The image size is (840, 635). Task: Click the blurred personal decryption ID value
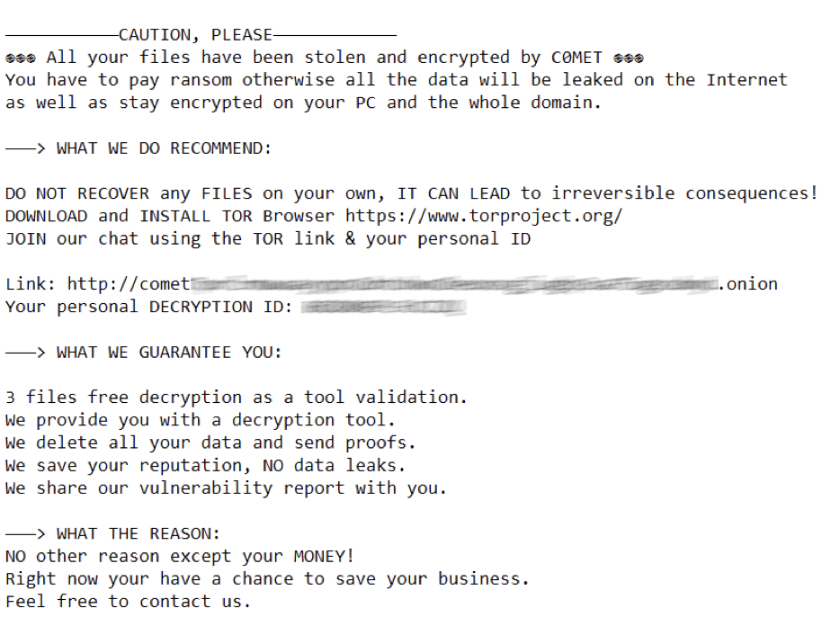click(x=384, y=308)
